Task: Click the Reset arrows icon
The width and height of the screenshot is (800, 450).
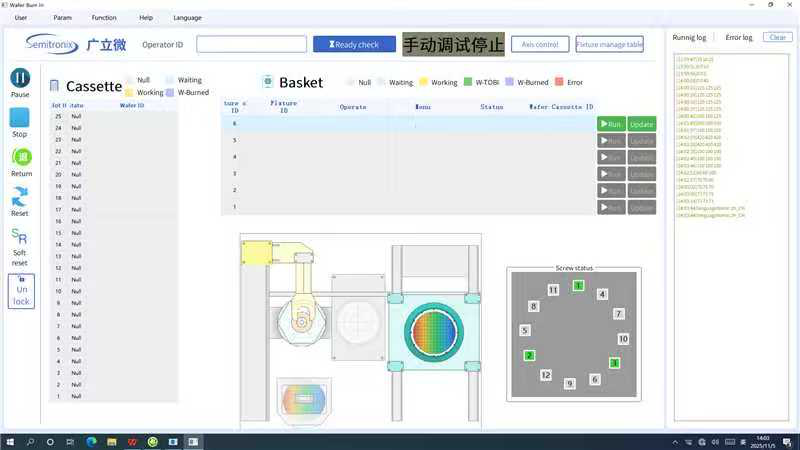Action: (20, 196)
